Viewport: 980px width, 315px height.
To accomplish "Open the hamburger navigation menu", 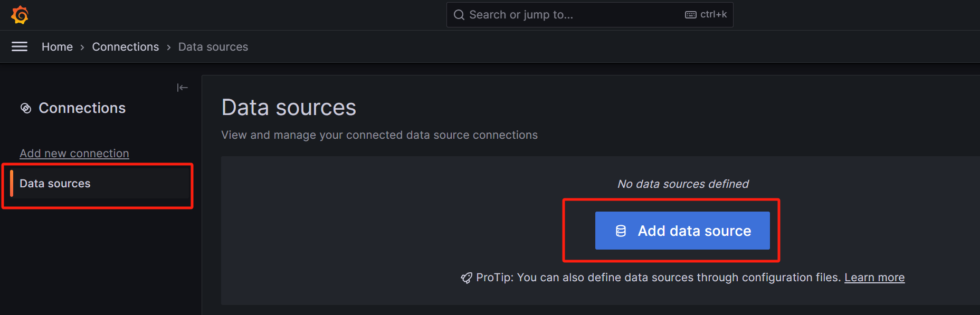I will [x=20, y=47].
